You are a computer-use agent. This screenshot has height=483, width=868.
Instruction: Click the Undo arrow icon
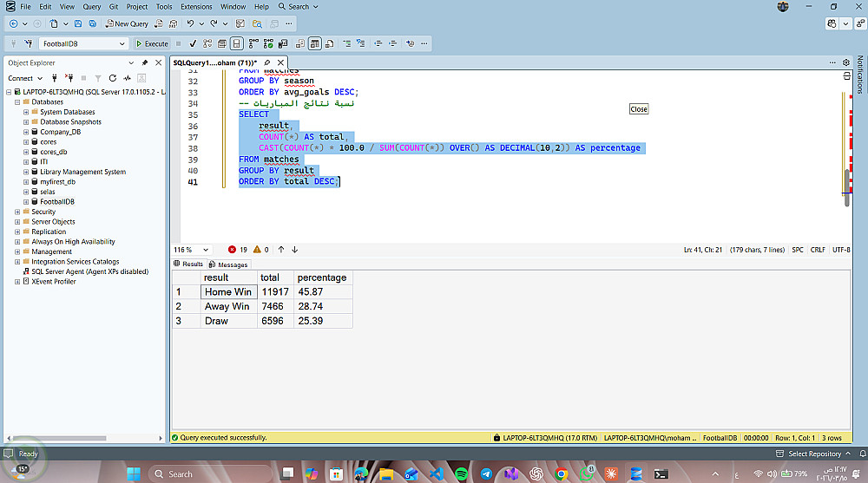pyautogui.click(x=190, y=23)
